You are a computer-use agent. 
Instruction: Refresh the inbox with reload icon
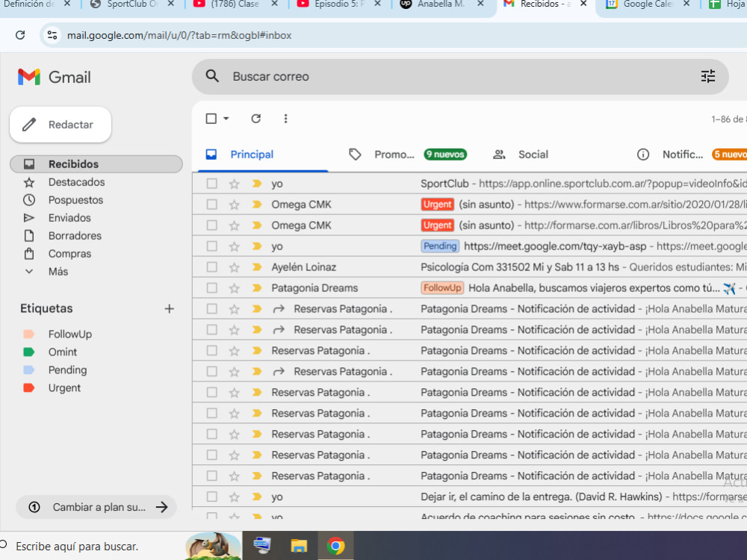255,119
